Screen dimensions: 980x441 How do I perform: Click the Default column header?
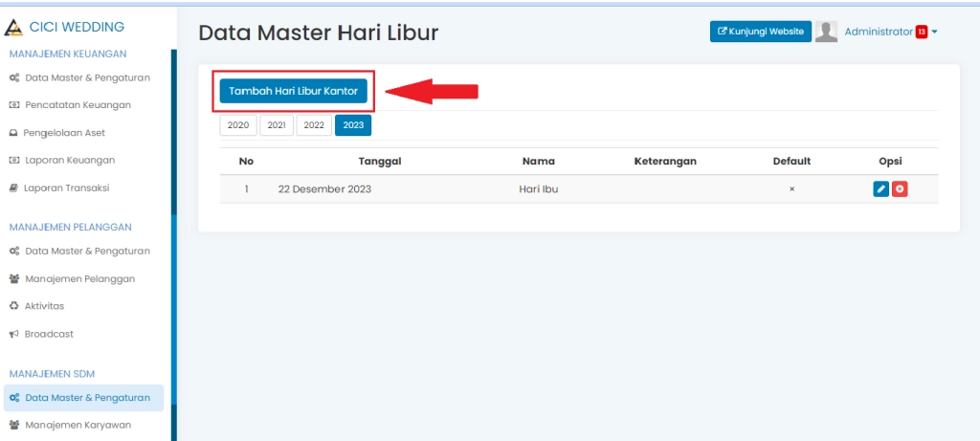point(791,161)
